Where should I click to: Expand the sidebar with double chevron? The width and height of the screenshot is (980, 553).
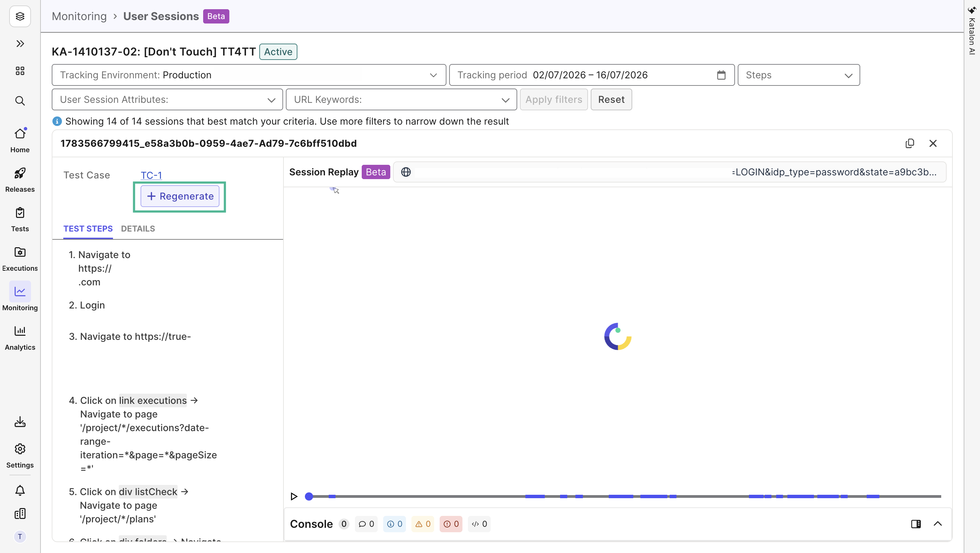coord(20,43)
